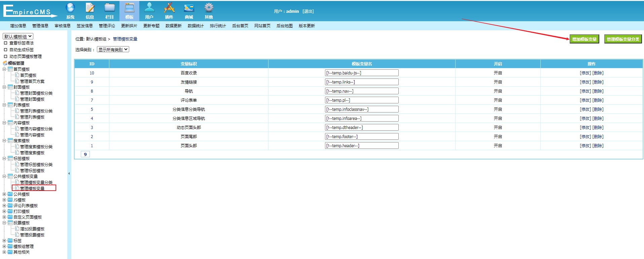This screenshot has height=259, width=644.
Task: Expand the 公共模板 tree node
Action: [4, 194]
